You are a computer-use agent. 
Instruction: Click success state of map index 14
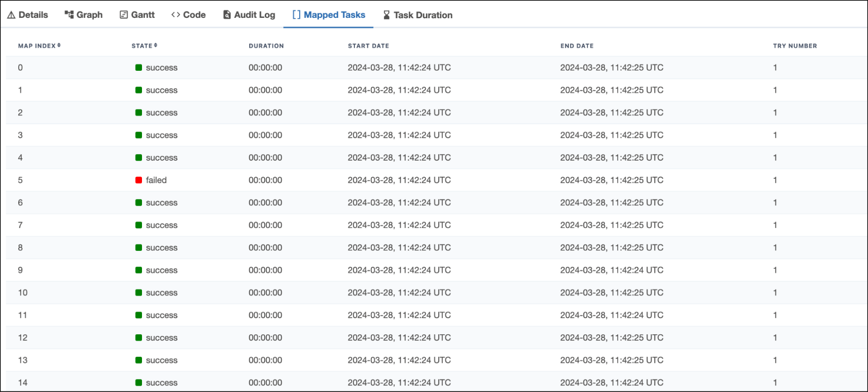click(162, 382)
